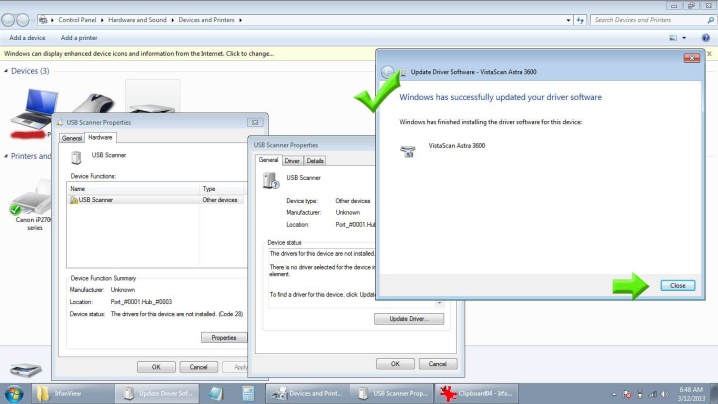Select the scanner device icon in Devices
This screenshot has width=718, height=404.
pyautogui.click(x=152, y=97)
